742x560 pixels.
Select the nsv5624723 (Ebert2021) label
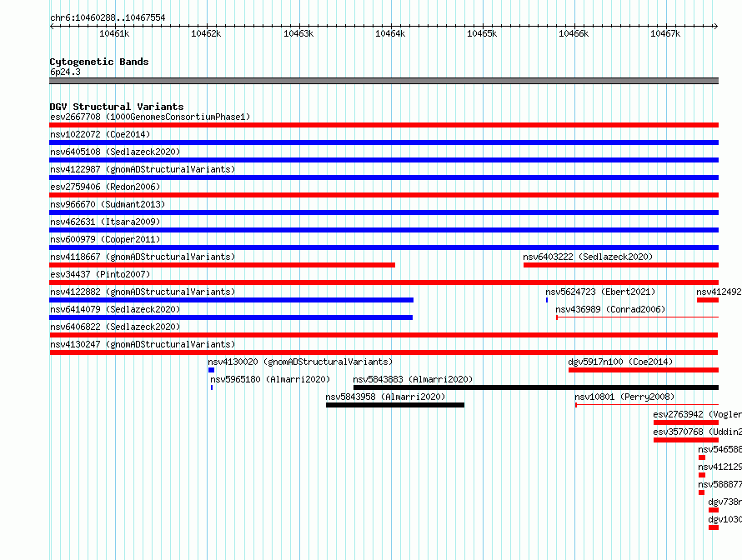(x=600, y=292)
